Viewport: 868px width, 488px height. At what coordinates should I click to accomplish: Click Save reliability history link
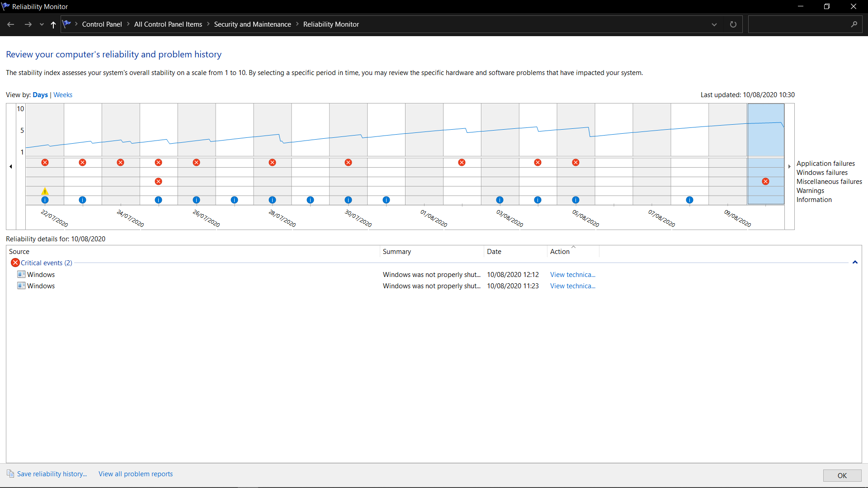point(52,474)
